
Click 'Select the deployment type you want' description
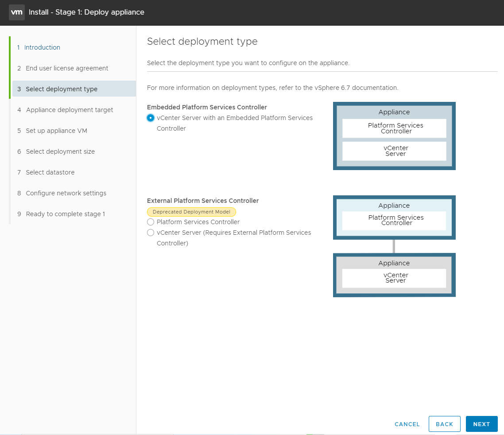[x=248, y=63]
